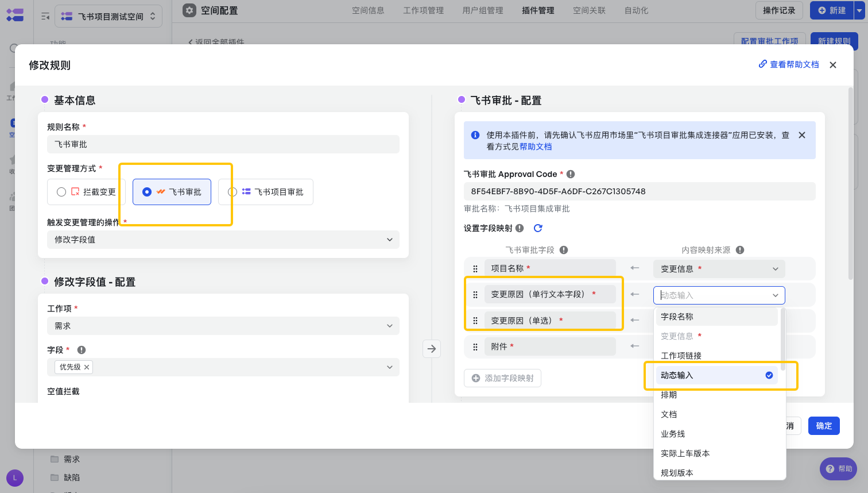
Task: Open the 飞书项目测试空间 space switcher
Action: click(x=108, y=16)
